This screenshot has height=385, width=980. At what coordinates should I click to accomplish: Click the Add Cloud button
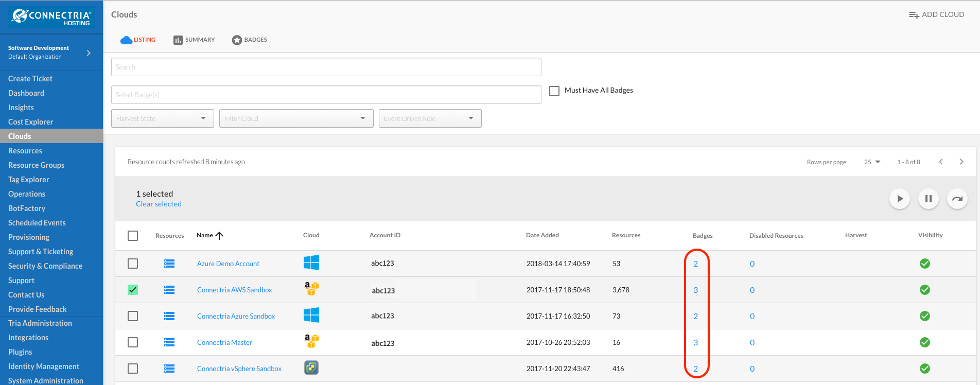pos(936,14)
